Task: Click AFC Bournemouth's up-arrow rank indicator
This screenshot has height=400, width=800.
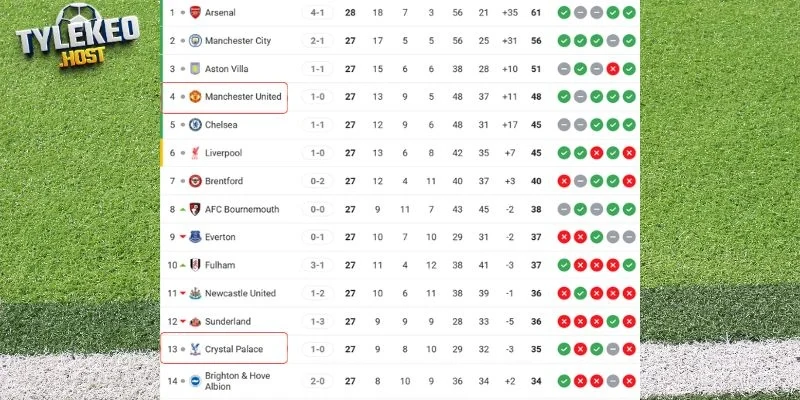Action: click(x=182, y=209)
